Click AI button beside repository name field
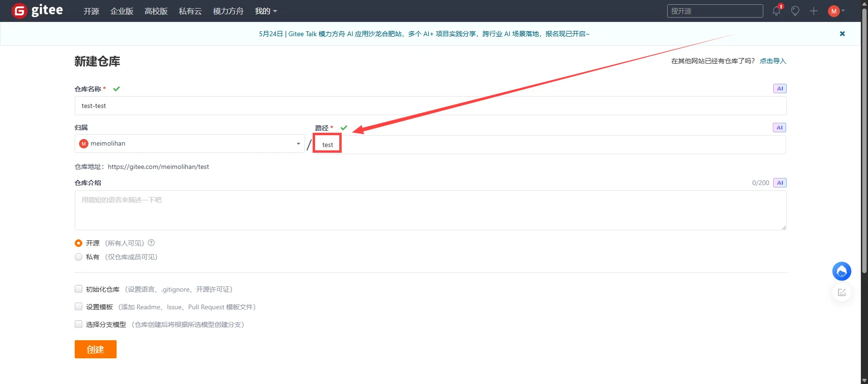Viewport: 868px width, 384px height. 779,89
